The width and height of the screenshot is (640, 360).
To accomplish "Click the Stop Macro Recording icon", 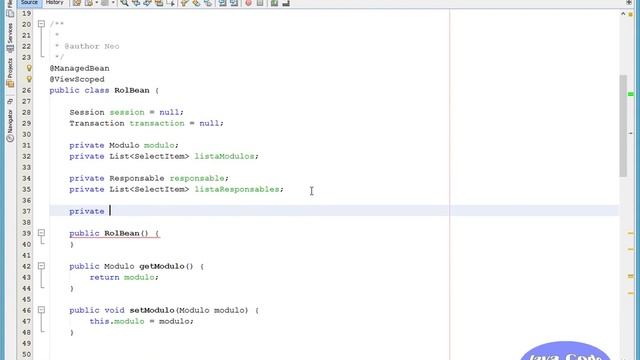I will [x=260, y=3].
